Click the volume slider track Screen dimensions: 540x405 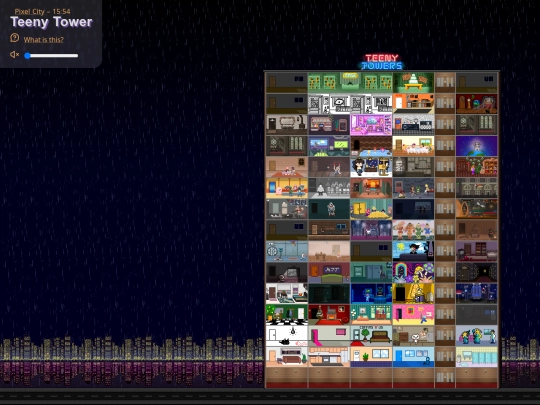click(x=52, y=55)
